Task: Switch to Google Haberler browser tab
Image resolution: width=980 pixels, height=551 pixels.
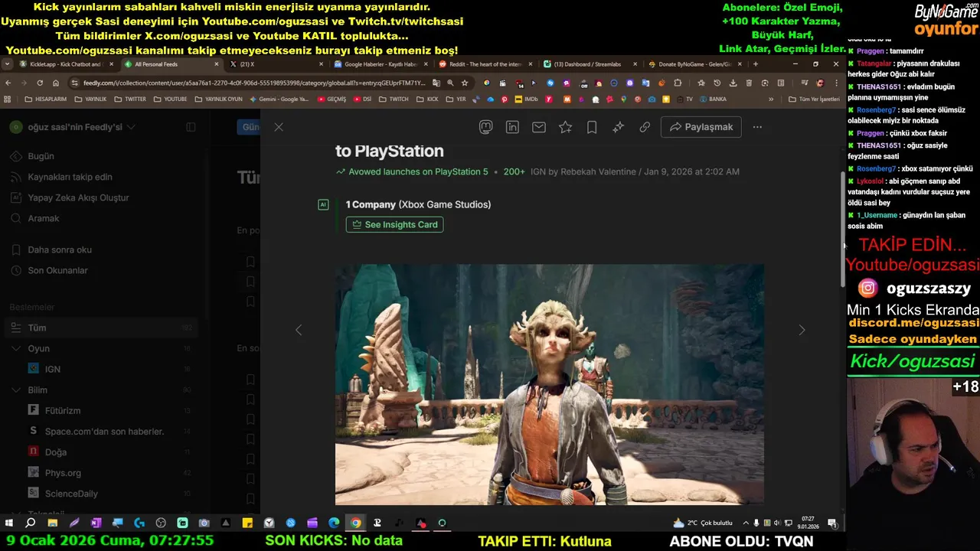Action: pyautogui.click(x=380, y=64)
